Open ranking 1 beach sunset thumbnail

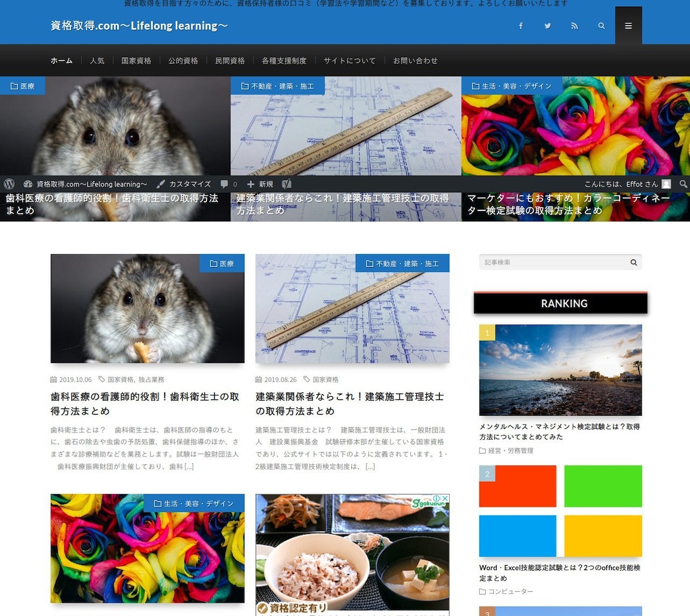coord(560,370)
